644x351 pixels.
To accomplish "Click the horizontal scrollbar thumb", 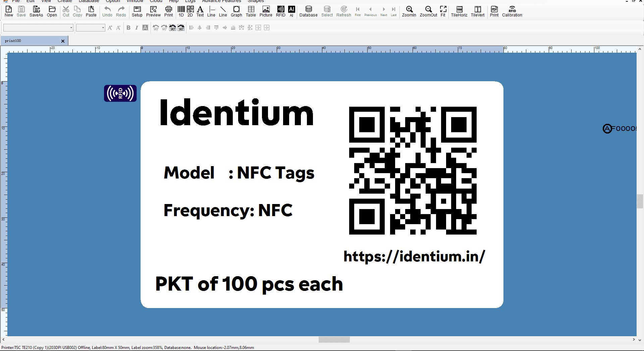I will (x=334, y=340).
